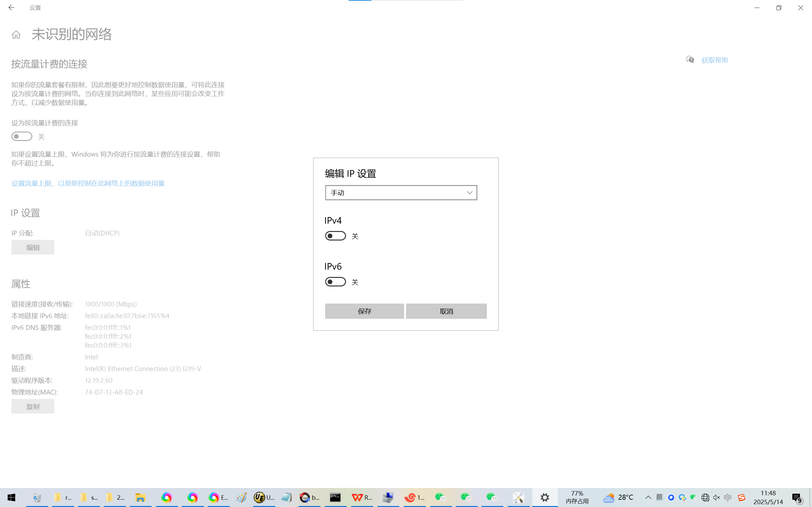The image size is (812, 507).
Task: Click the 设置流量上限 link
Action: tap(88, 183)
